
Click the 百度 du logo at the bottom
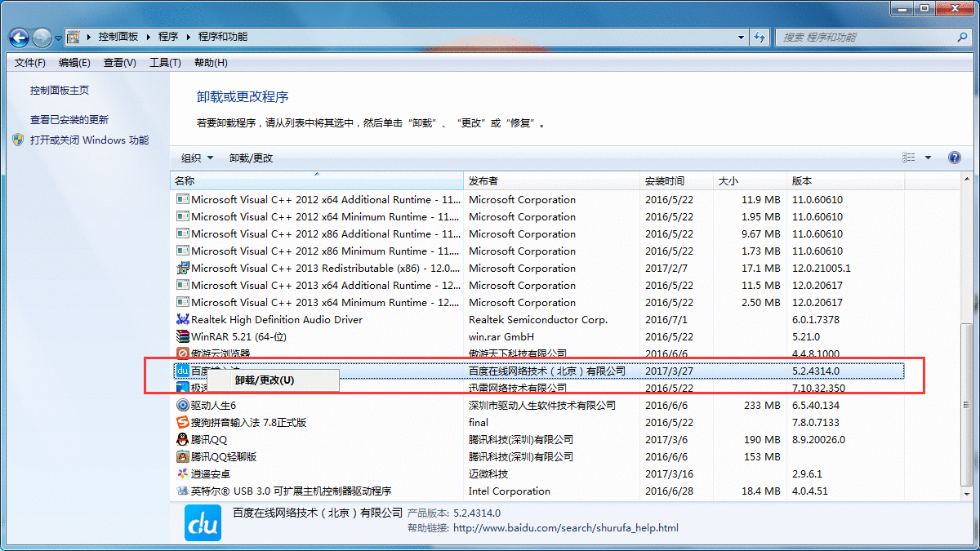(x=202, y=522)
